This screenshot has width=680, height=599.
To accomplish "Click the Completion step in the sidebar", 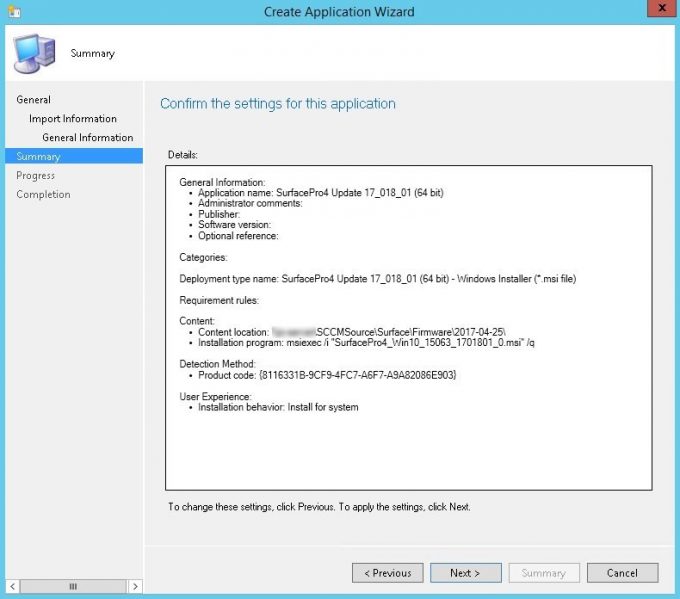I will 43,195.
